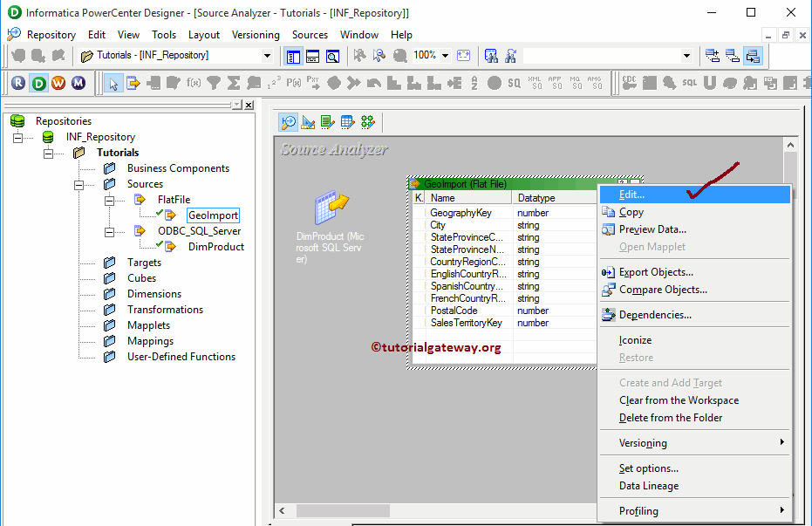Click the PostalCode row in GeoImport table

(x=505, y=311)
